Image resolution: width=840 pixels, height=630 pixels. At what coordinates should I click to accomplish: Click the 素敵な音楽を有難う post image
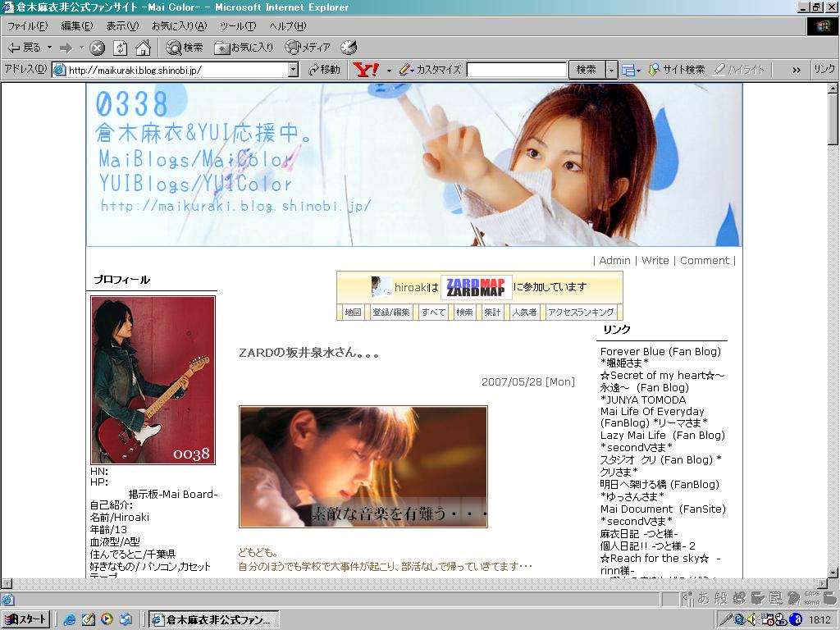click(363, 467)
